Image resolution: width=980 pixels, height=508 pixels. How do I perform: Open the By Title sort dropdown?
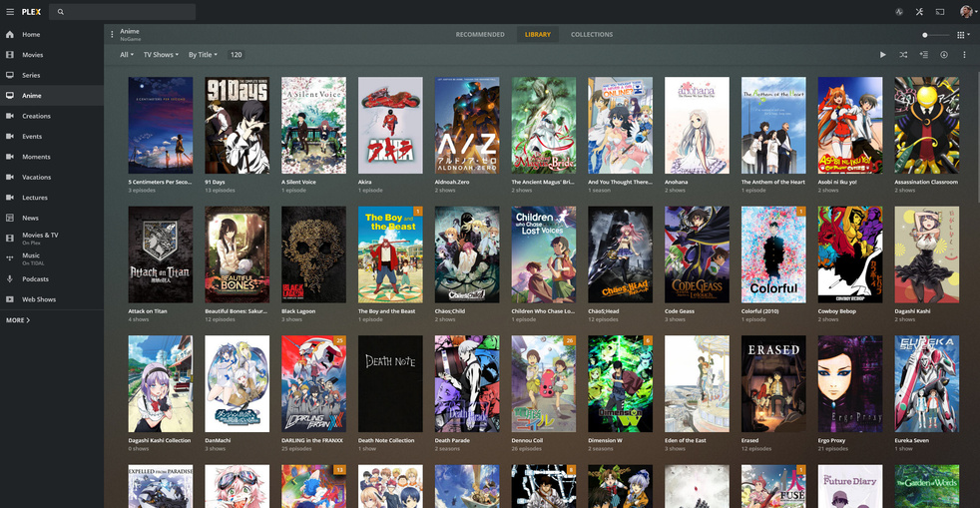(x=204, y=55)
